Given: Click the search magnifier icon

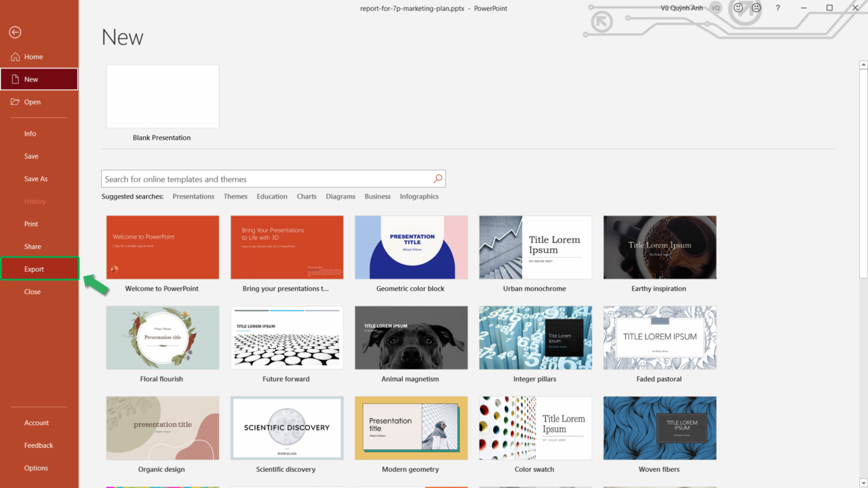Looking at the screenshot, I should tap(437, 179).
